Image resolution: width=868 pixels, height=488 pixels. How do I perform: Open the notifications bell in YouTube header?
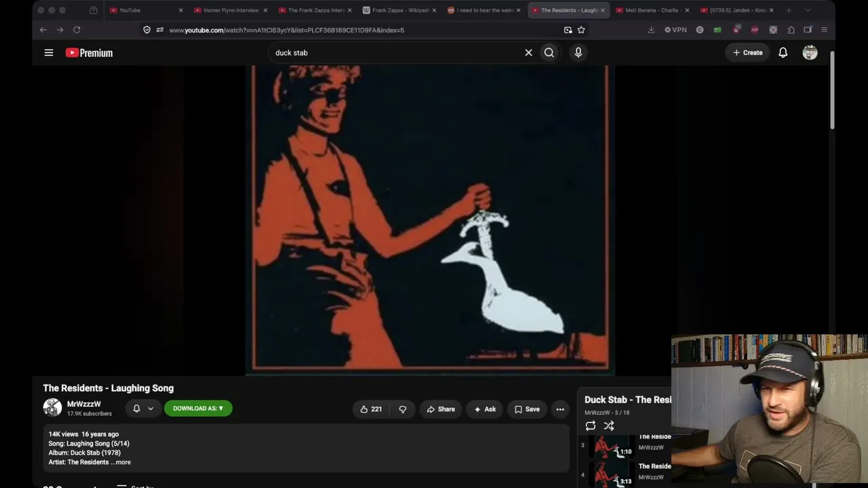[x=783, y=52]
